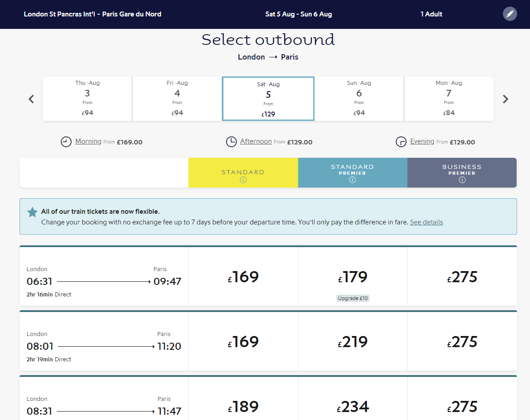
Task: Jump to Afternoon departures
Action: (255, 141)
